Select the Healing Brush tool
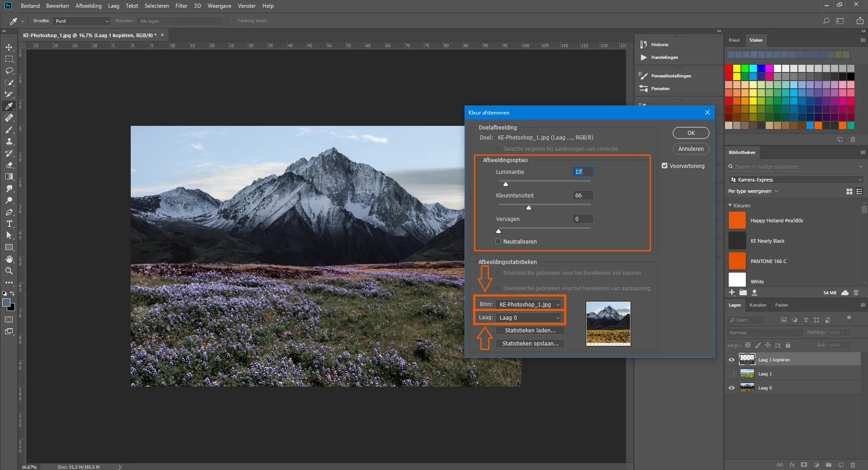Viewport: 868px width, 470px height. pos(9,118)
